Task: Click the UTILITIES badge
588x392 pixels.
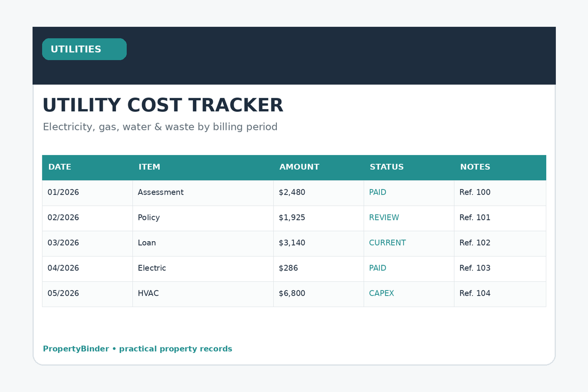Action: [x=84, y=49]
